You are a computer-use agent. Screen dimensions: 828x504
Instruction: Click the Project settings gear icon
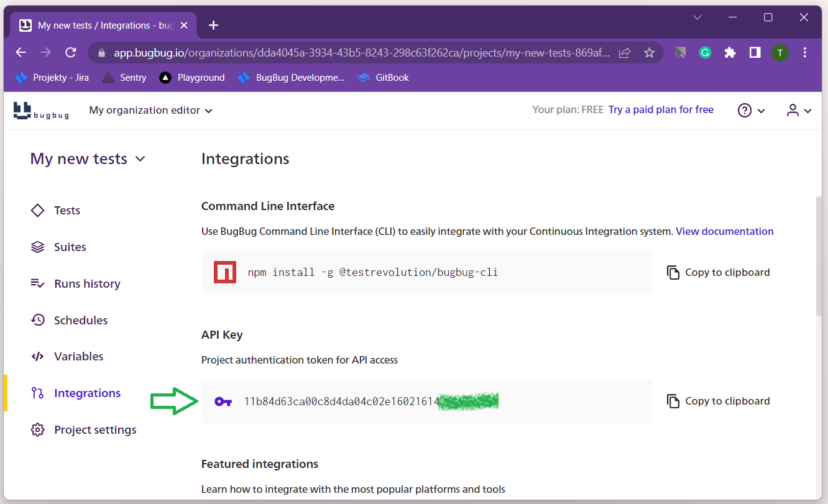(x=37, y=429)
